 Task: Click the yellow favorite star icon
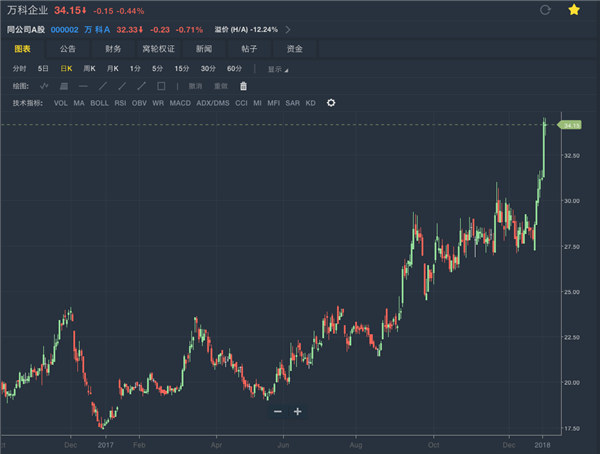click(574, 10)
